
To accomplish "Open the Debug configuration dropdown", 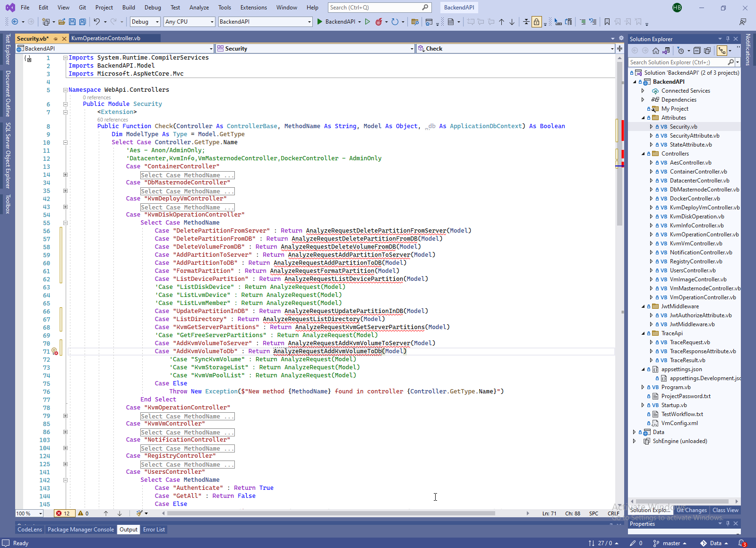I will tap(145, 22).
